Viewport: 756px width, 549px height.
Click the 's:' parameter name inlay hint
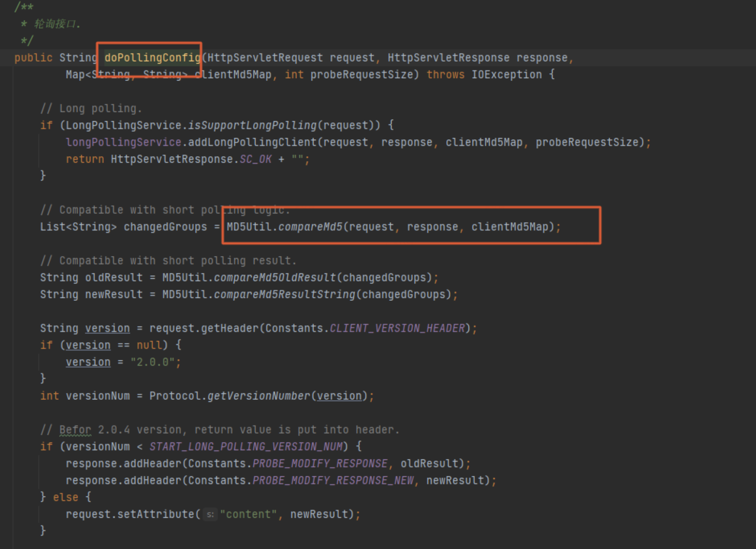tap(210, 514)
